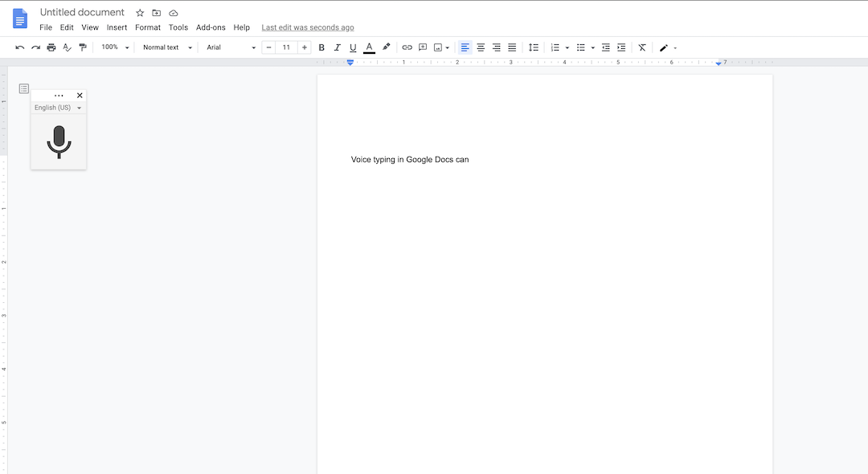Center align the text
This screenshot has width=868, height=474.
(481, 47)
